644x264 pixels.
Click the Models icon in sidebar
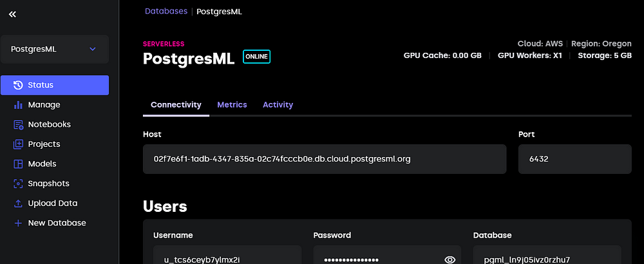pyautogui.click(x=17, y=164)
